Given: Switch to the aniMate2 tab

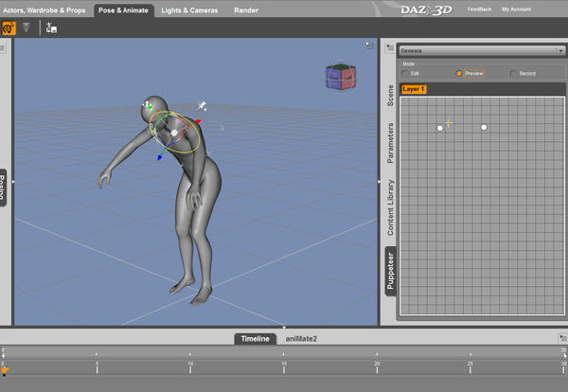Looking at the screenshot, I should pos(301,339).
